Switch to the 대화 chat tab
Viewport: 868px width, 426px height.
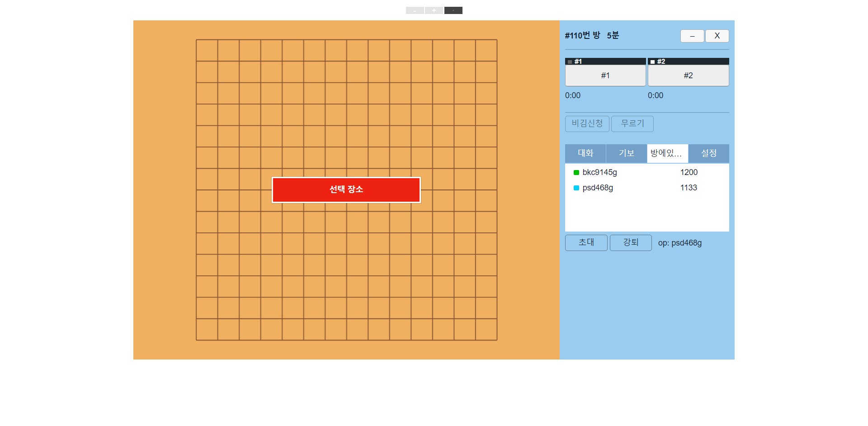(x=585, y=153)
